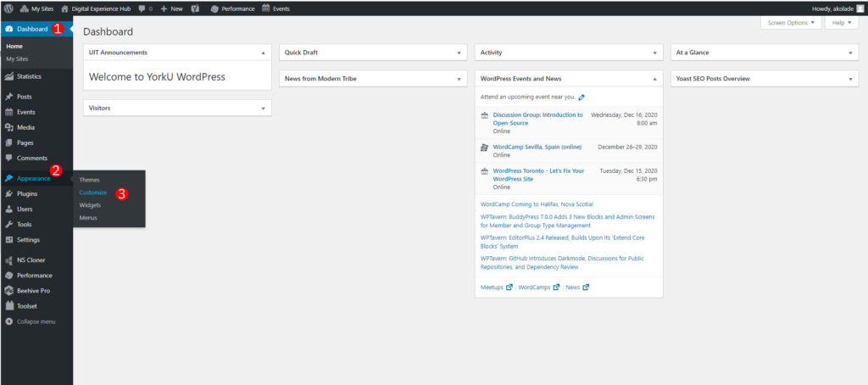The image size is (868, 385).
Task: Click the Dashboard page heading
Action: click(108, 31)
